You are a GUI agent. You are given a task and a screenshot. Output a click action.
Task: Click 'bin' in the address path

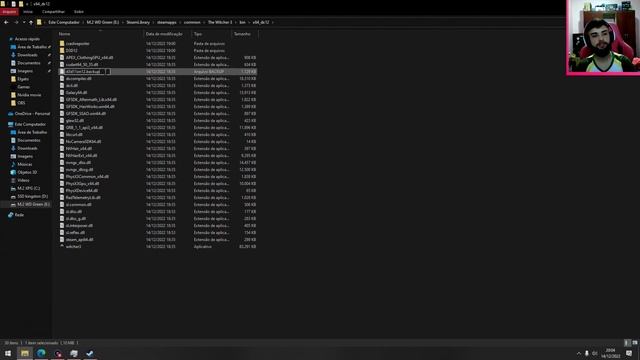pyautogui.click(x=242, y=22)
